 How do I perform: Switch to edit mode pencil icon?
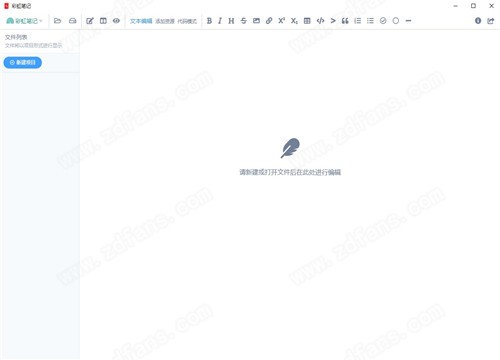coord(90,21)
